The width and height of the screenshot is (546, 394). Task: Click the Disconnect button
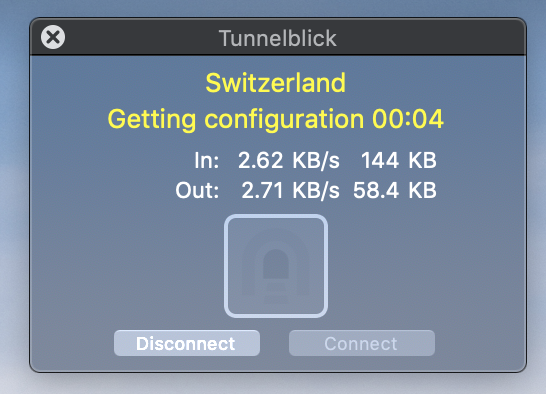coord(187,343)
